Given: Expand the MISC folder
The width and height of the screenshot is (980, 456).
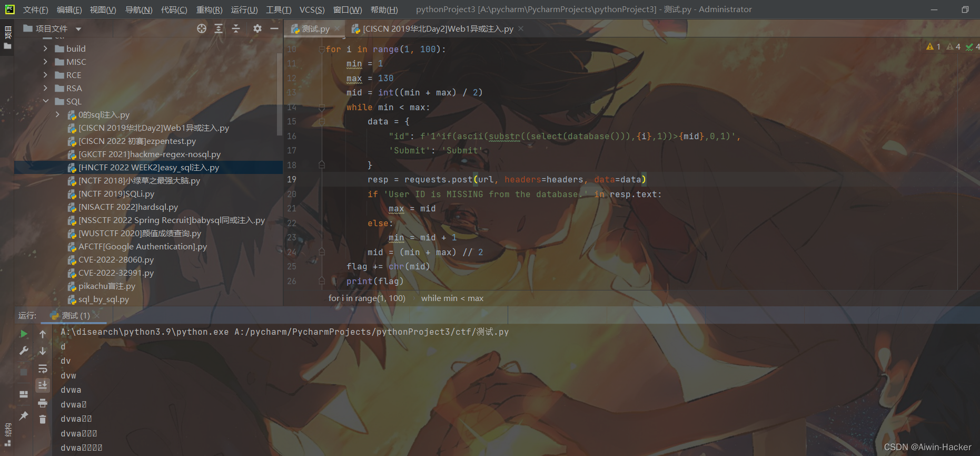Looking at the screenshot, I should tap(45, 62).
